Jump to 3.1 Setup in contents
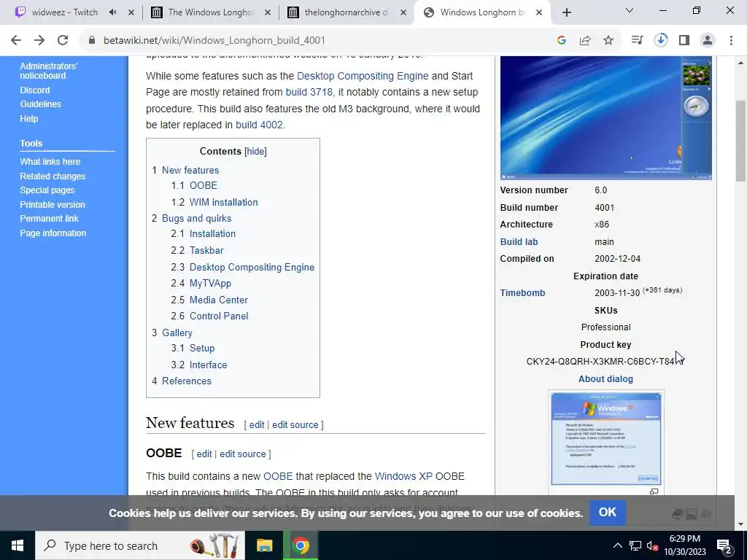747x560 pixels. 193,348
